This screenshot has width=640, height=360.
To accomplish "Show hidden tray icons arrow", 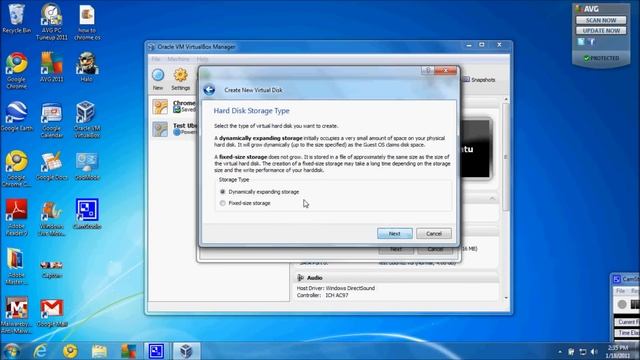I will (560, 351).
